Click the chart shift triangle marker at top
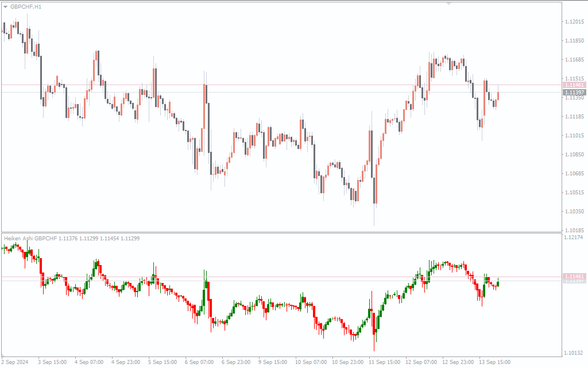Viewport: 588px width, 368px height. tap(448, 3)
